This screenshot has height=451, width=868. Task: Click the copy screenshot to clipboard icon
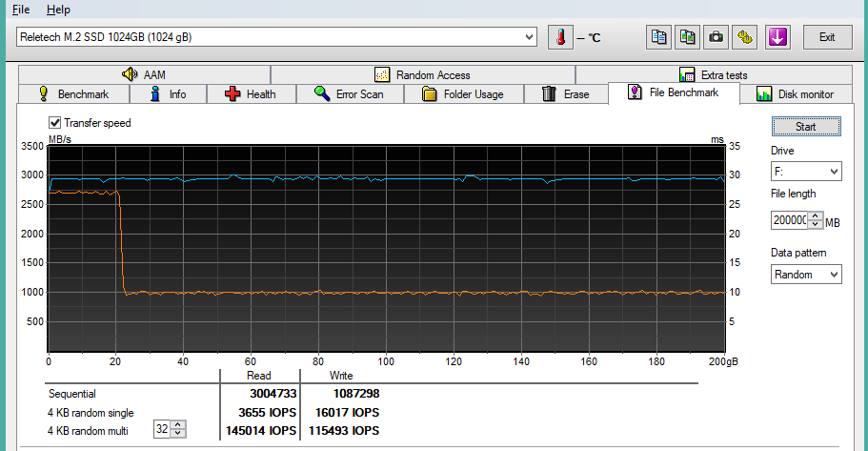click(687, 38)
